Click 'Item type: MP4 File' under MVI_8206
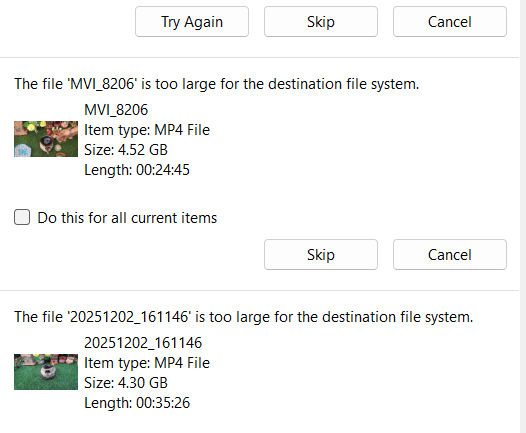Viewport: 526px width, 433px height. click(x=147, y=130)
